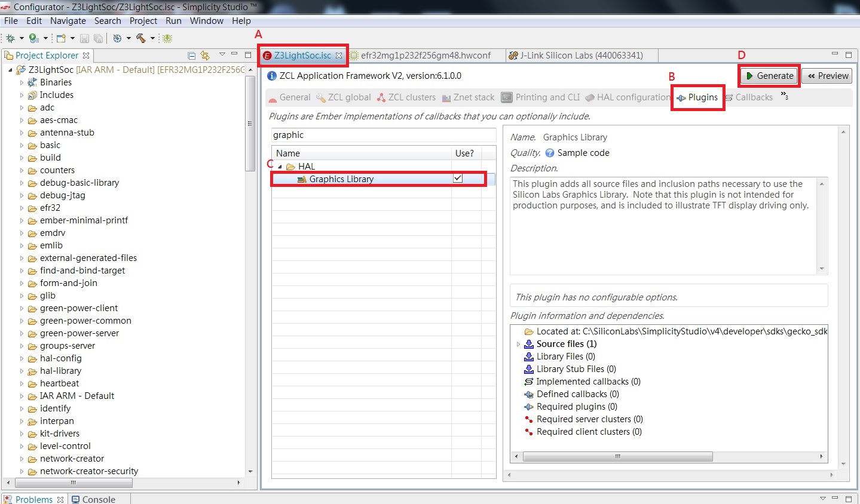Click the Implemented callbacks icon
The image size is (860, 504).
(x=529, y=382)
